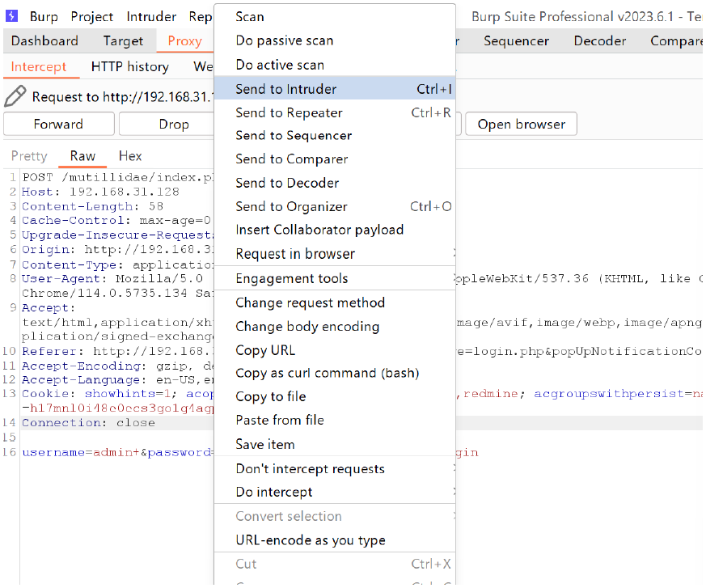Open the Project menu
This screenshot has width=706, height=588.
92,17
